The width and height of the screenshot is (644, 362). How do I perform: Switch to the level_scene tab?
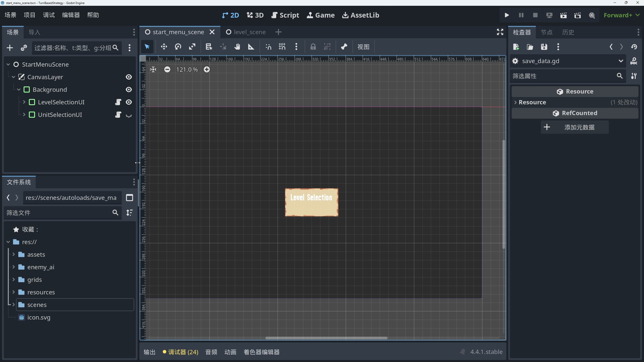249,32
